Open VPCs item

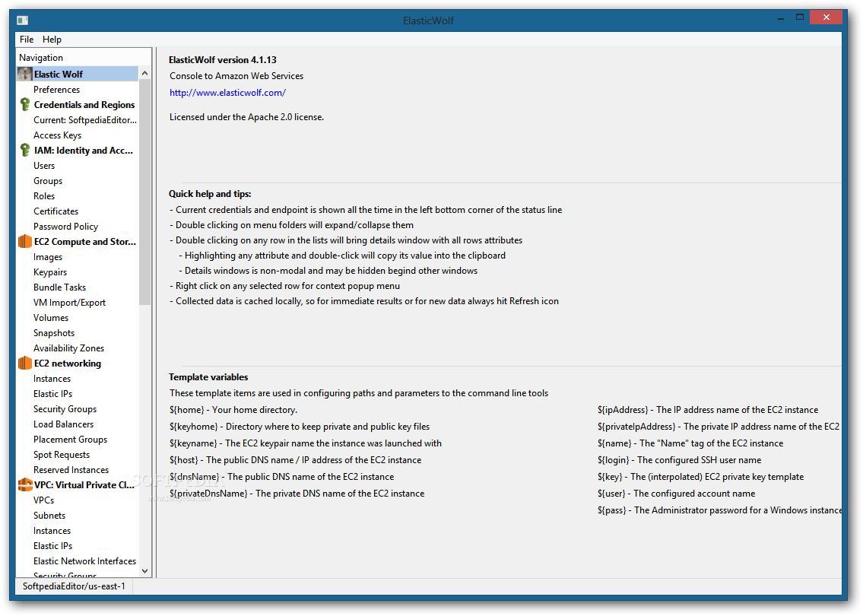point(43,500)
